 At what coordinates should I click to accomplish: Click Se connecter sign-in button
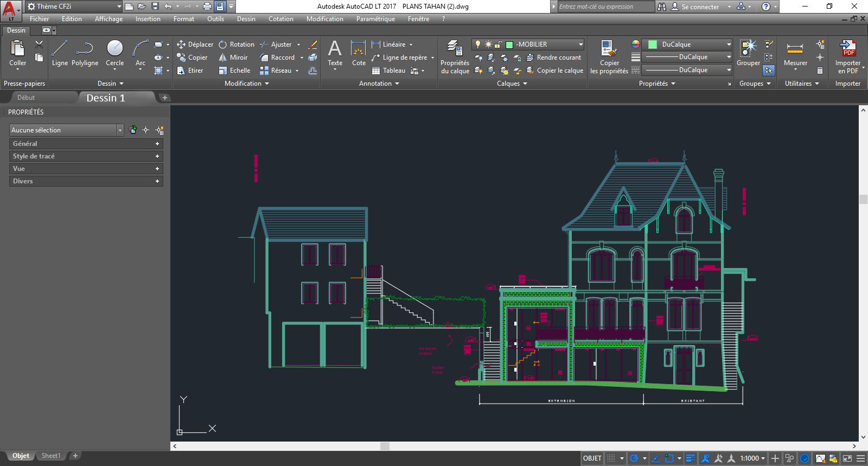(x=695, y=7)
